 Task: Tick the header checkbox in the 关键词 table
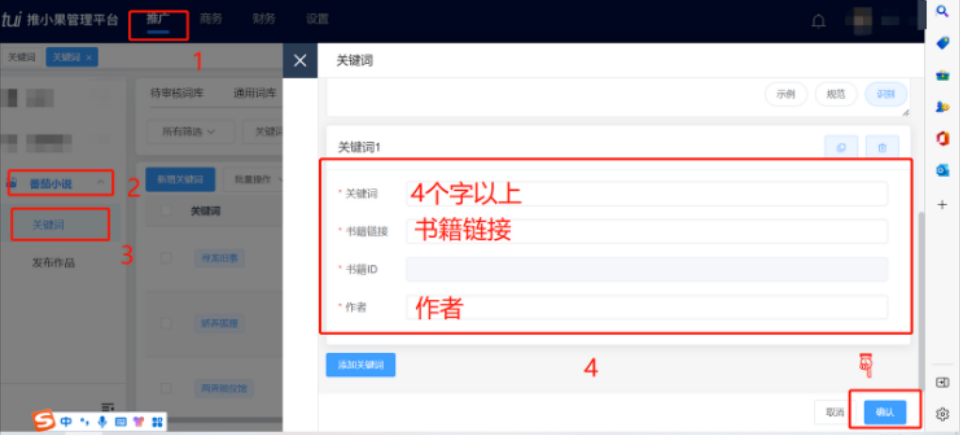pyautogui.click(x=166, y=211)
